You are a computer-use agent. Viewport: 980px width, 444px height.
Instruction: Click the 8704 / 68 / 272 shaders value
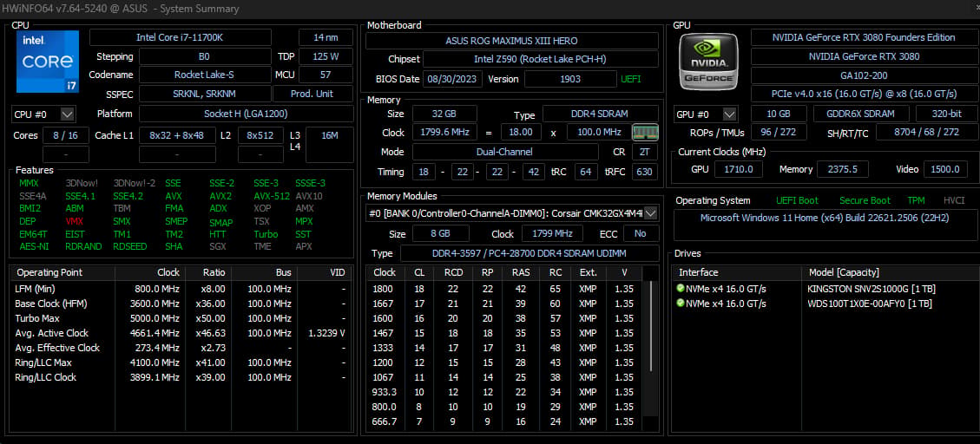[x=926, y=133]
